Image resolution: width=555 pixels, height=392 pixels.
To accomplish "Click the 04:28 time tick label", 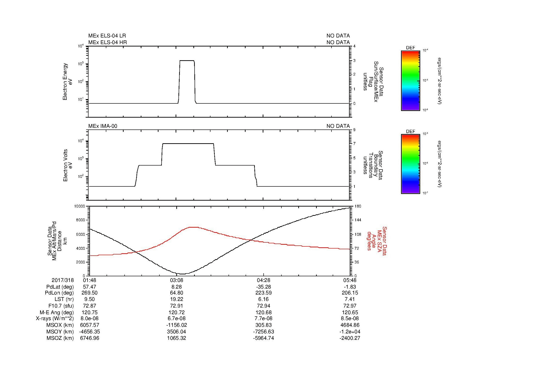I will tap(263, 280).
